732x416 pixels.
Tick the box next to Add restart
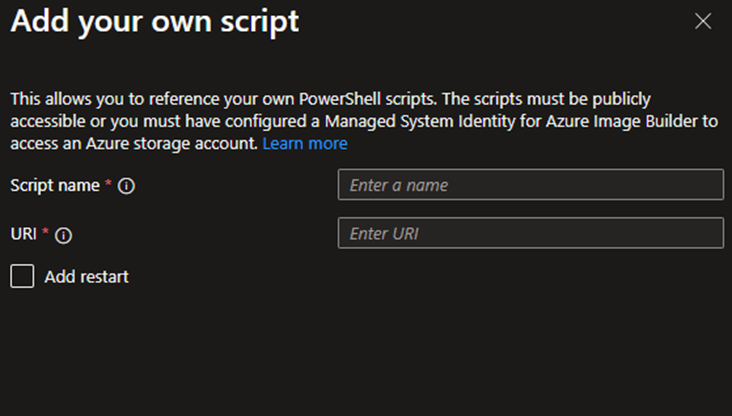(x=22, y=276)
